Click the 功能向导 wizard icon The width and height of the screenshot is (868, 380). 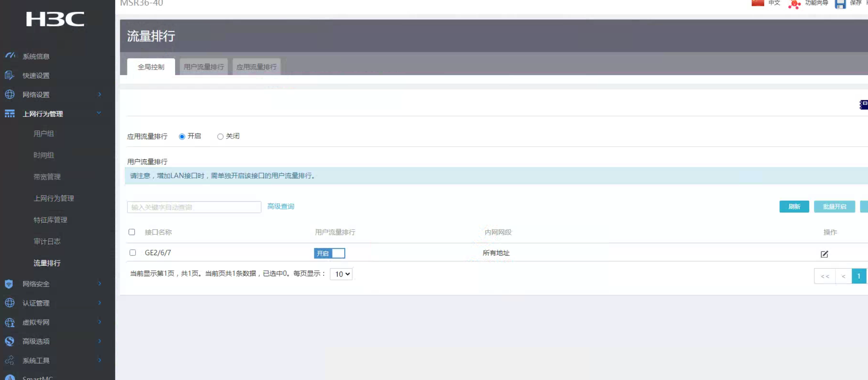pos(795,4)
